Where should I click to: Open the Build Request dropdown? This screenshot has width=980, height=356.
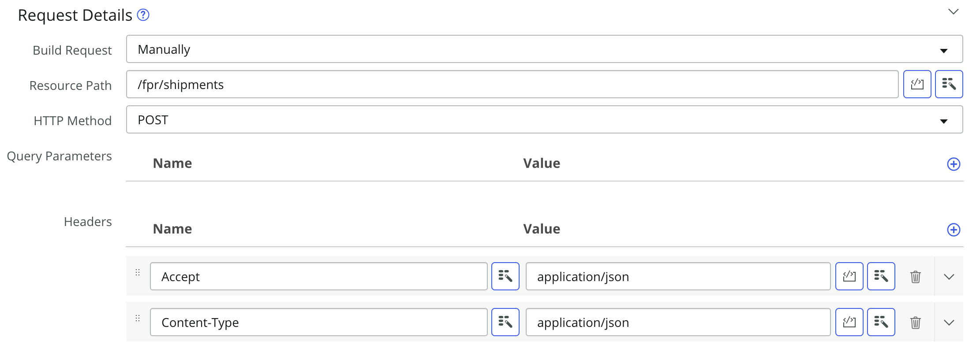[544, 49]
